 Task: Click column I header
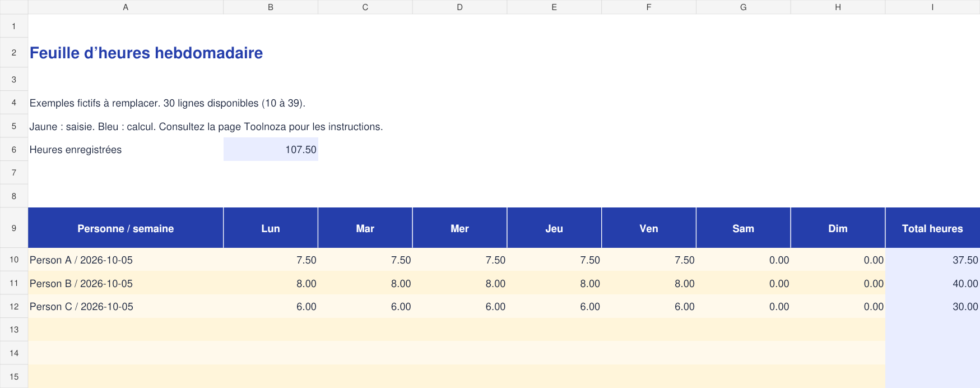[x=932, y=7]
